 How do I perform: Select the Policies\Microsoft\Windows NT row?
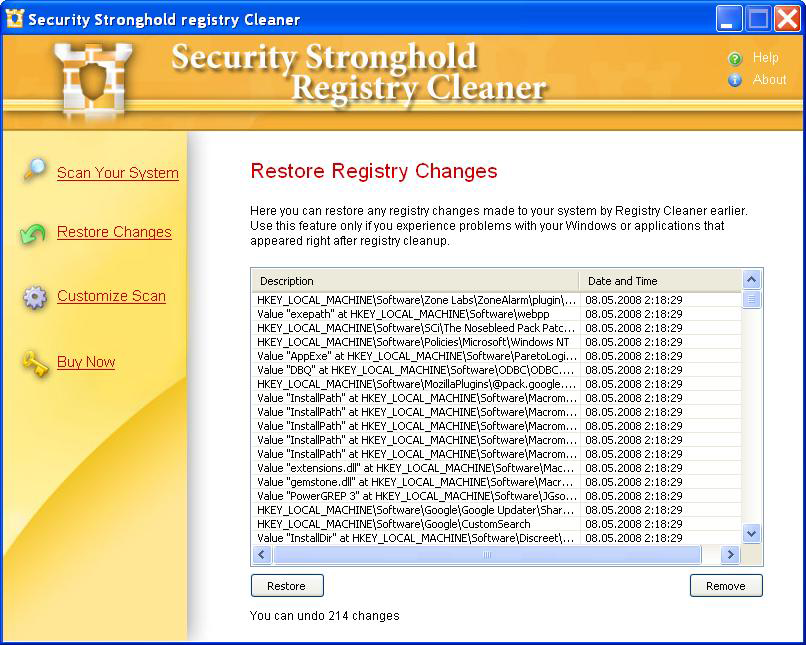pos(496,342)
